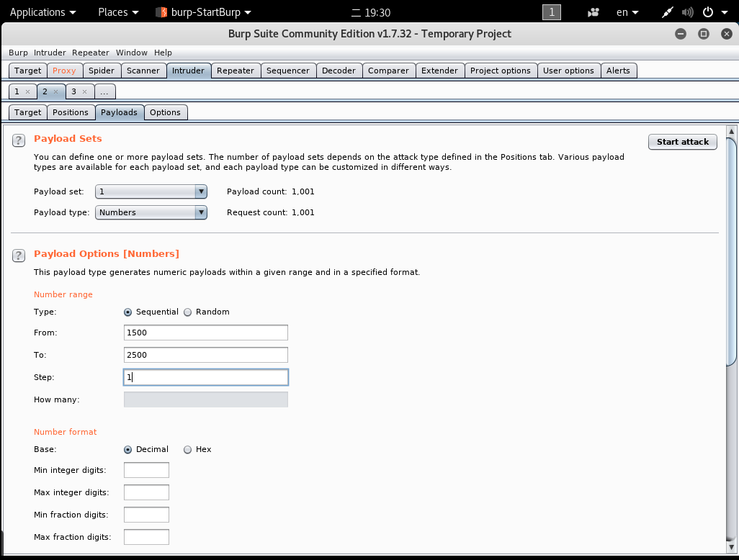739x560 pixels.
Task: Switch to the top-level Repeater tab
Action: pos(236,71)
